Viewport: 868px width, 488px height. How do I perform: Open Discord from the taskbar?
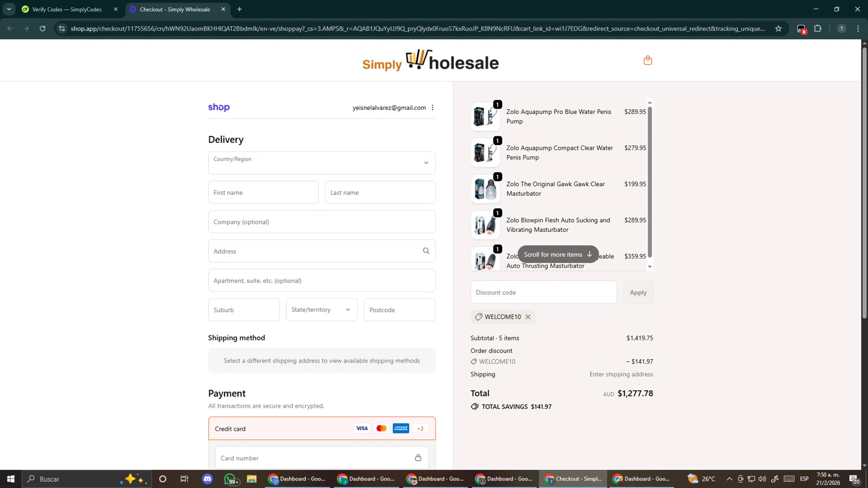208,479
